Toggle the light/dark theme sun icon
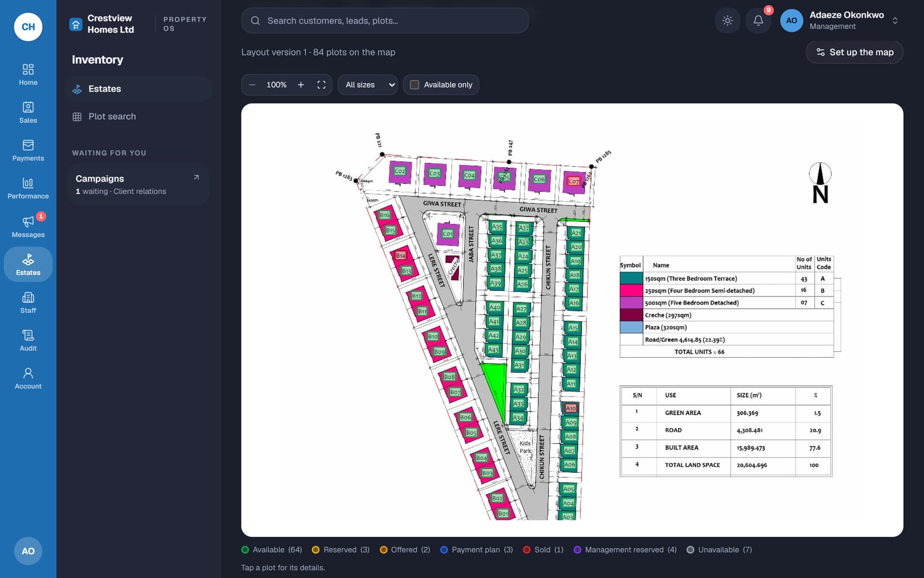Viewport: 924px width, 578px height. pos(728,21)
